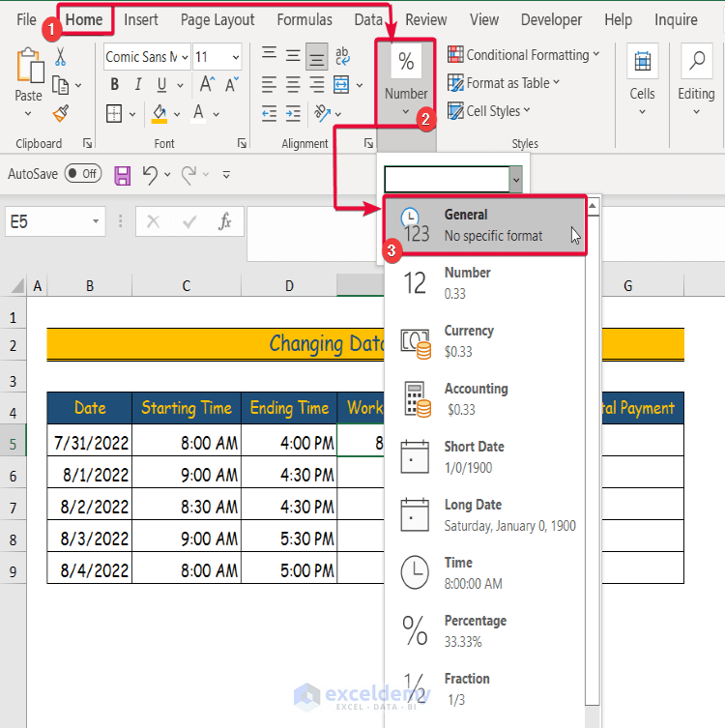
Task: Decrease font size with smaller A icon
Action: pos(232,84)
